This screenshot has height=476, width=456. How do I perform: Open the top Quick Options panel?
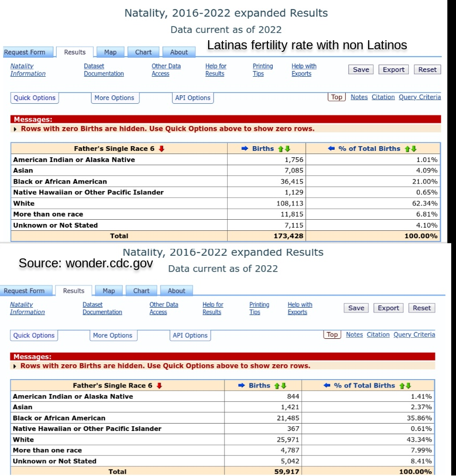[x=34, y=98]
